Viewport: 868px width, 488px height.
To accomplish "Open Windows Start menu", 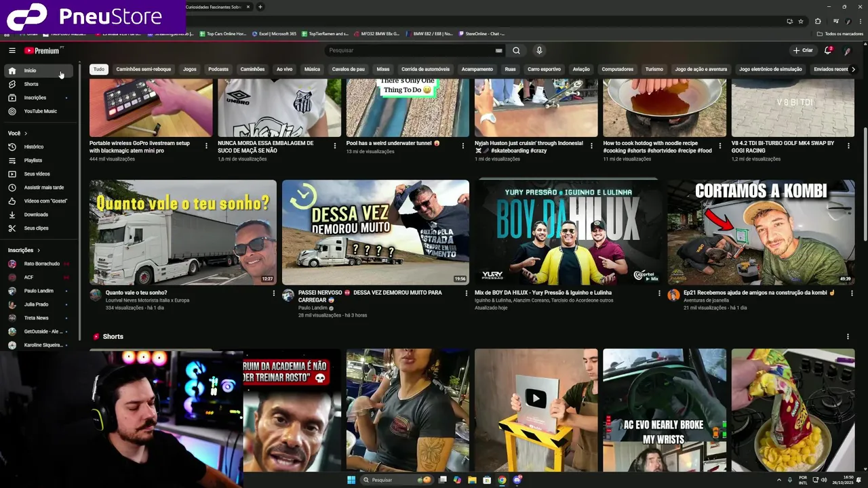I will coord(351,480).
